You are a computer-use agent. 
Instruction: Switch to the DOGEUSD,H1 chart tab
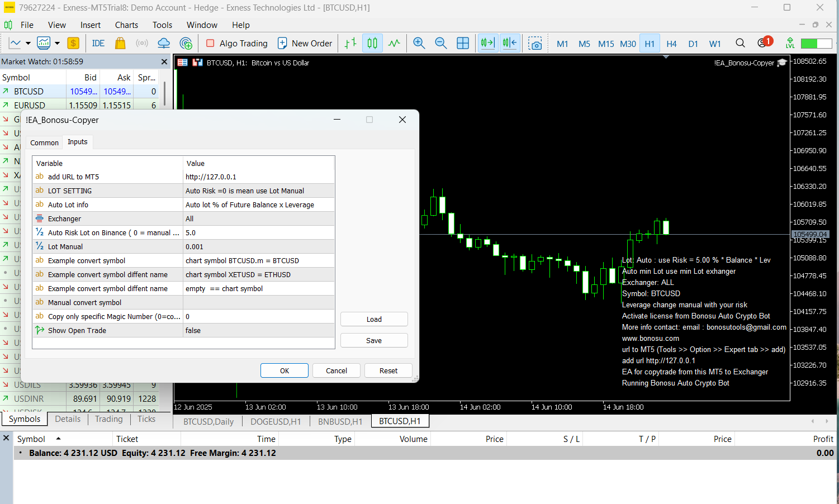(276, 421)
